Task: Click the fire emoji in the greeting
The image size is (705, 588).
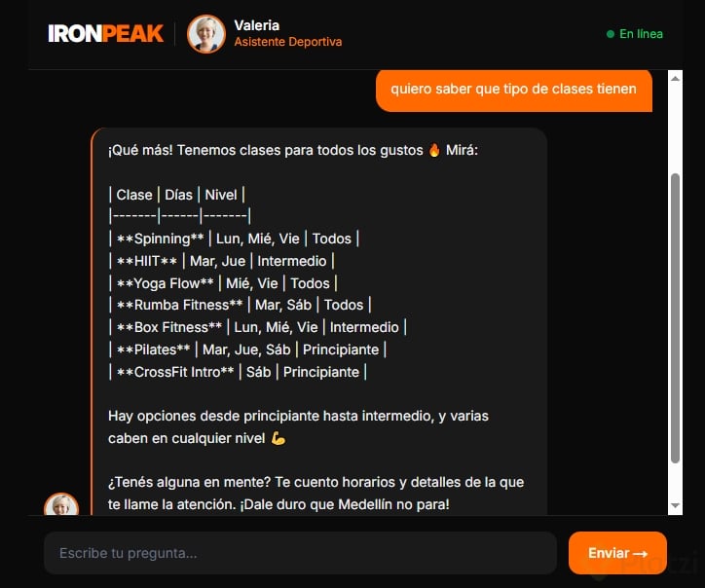Action: tap(434, 150)
